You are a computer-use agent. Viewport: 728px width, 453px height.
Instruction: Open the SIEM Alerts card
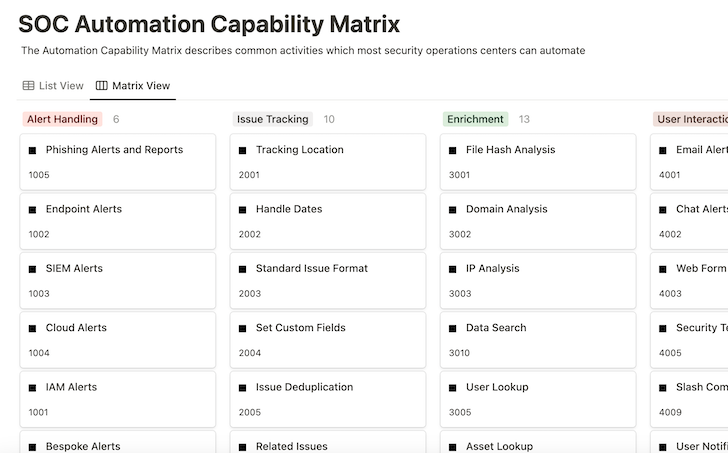tap(117, 279)
